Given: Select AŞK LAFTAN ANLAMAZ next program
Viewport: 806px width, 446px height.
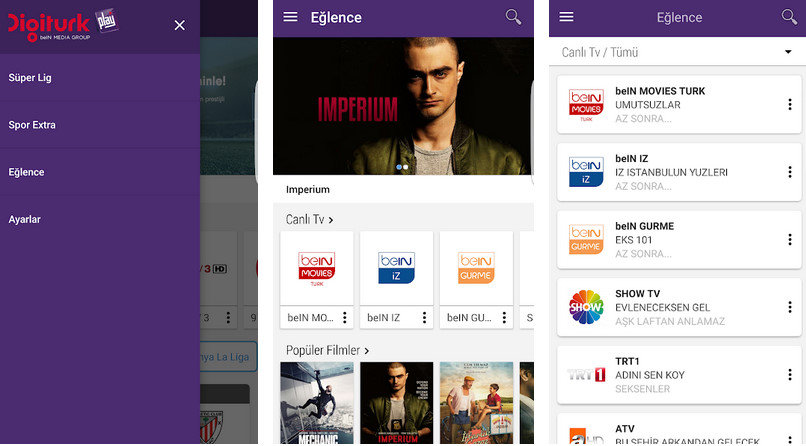Looking at the screenshot, I should [x=670, y=321].
